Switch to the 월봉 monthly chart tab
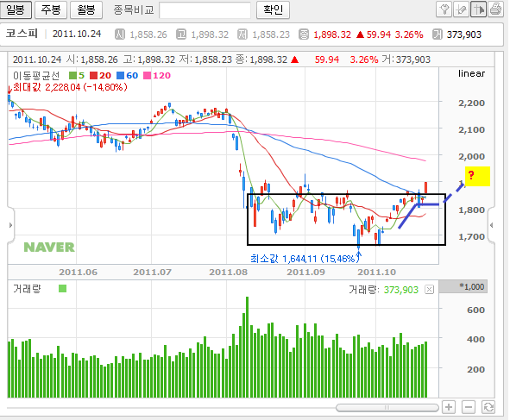 (x=86, y=9)
